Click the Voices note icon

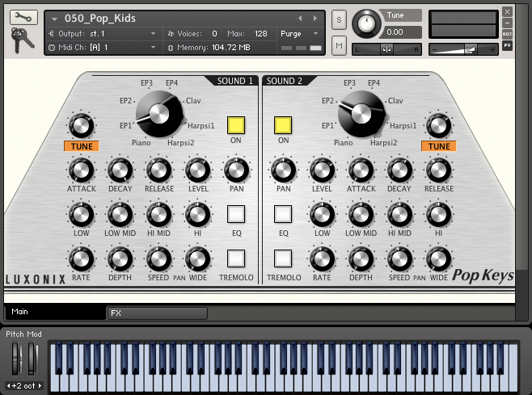(171, 34)
